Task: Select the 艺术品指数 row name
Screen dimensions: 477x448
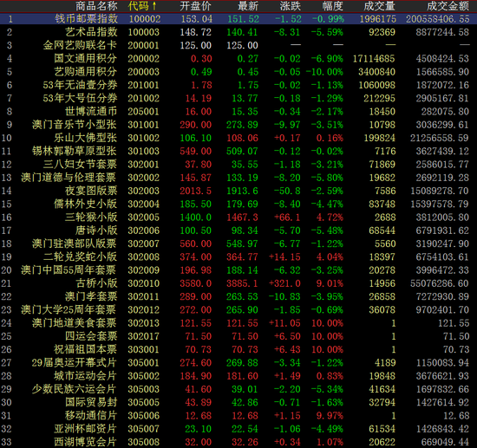Action: pos(91,32)
